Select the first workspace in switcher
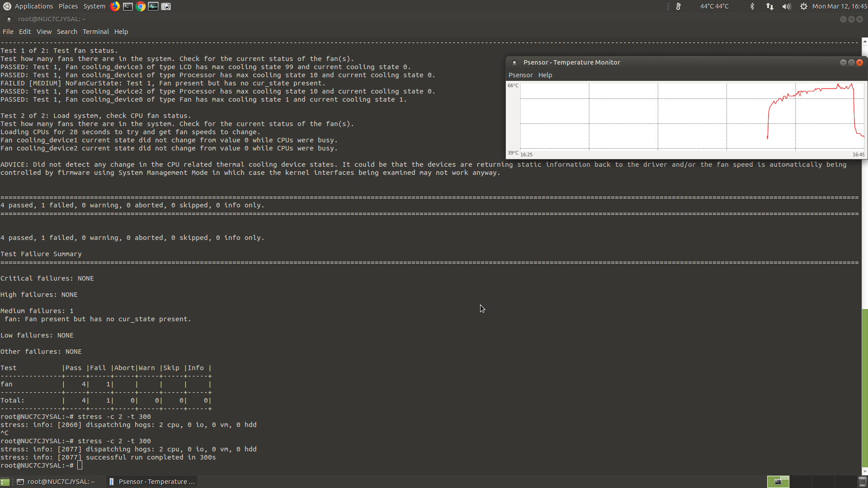 pos(778,482)
